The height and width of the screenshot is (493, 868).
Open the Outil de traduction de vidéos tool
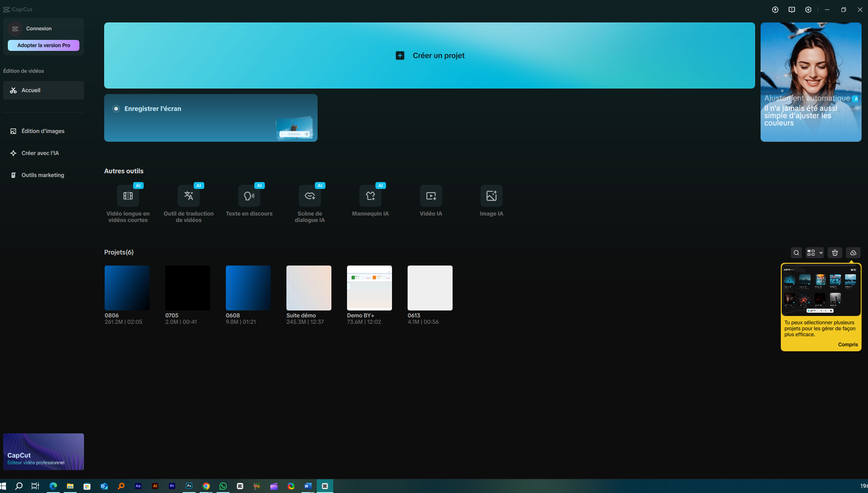[x=189, y=203]
